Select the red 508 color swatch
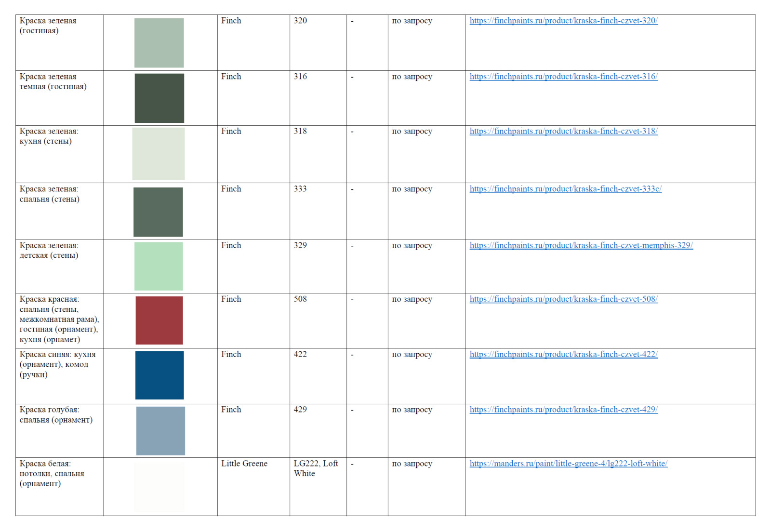This screenshot has width=771, height=532. [x=159, y=320]
